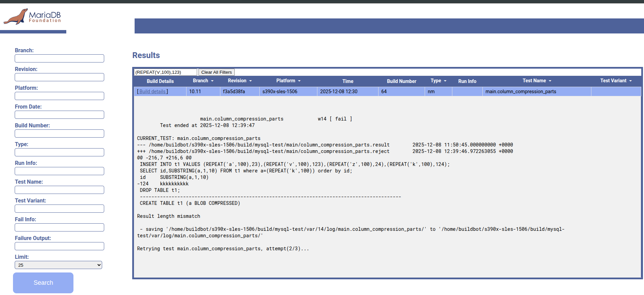
Task: Open the Limit select box
Action: [x=58, y=265]
